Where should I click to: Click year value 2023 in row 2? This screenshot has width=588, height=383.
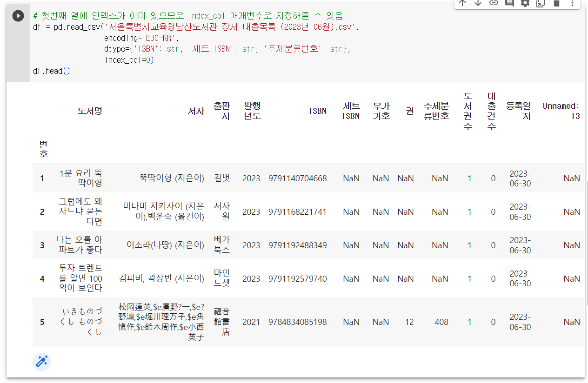251,212
